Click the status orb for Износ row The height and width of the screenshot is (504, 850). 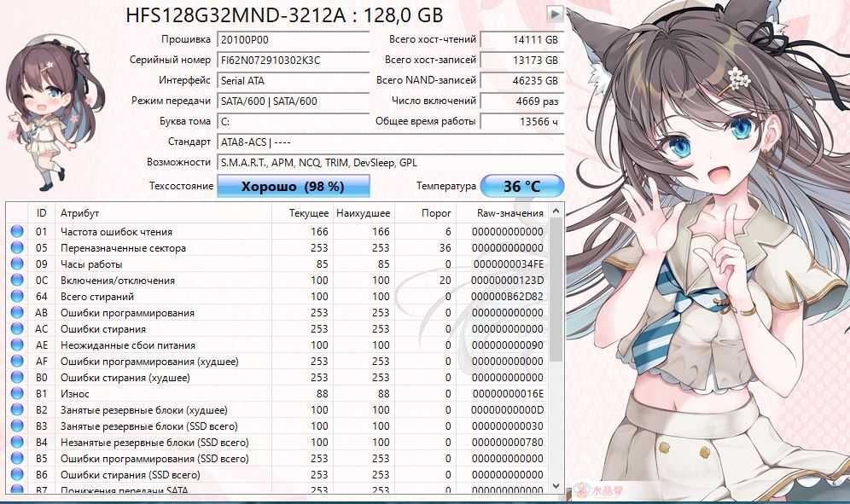tap(17, 393)
